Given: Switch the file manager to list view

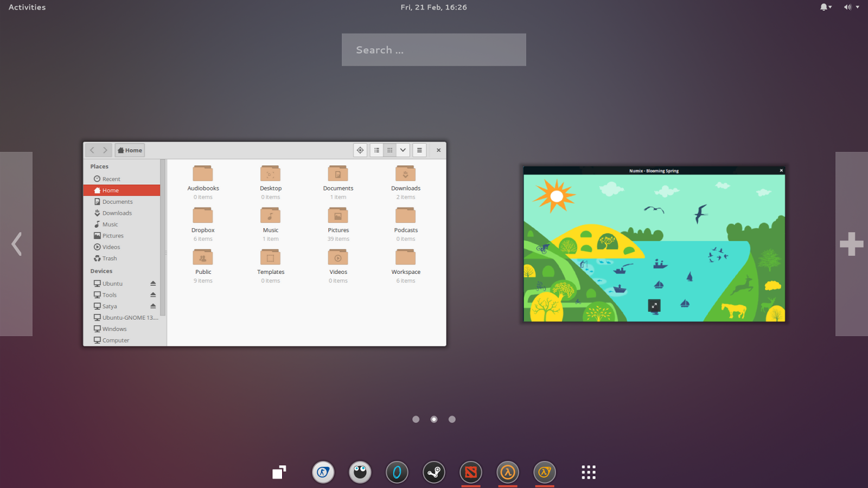Looking at the screenshot, I should click(376, 150).
